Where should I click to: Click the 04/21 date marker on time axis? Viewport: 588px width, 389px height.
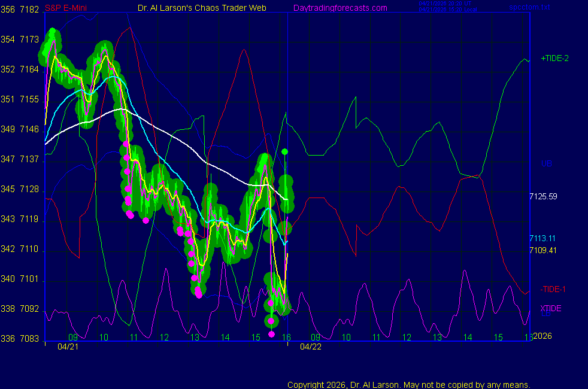point(68,347)
